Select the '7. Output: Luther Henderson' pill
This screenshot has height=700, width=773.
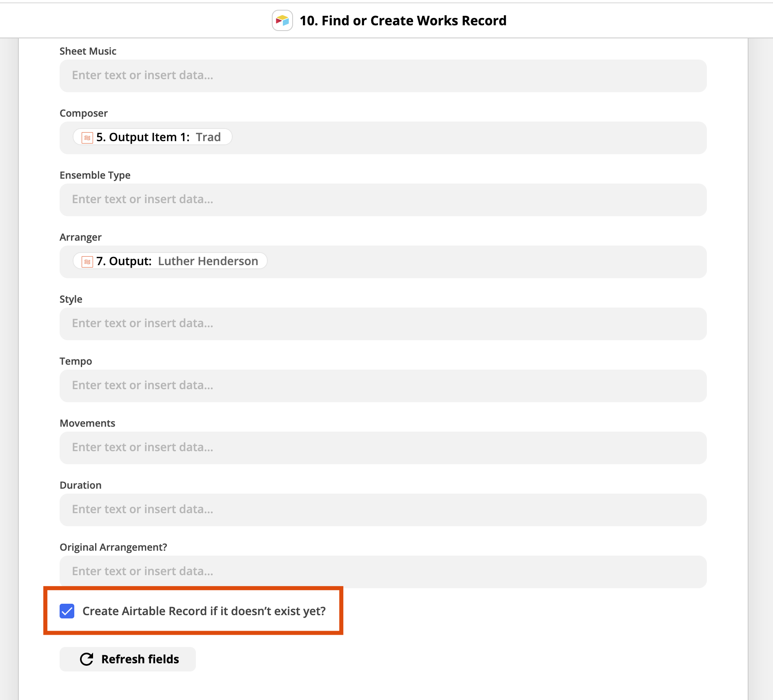[x=170, y=261]
